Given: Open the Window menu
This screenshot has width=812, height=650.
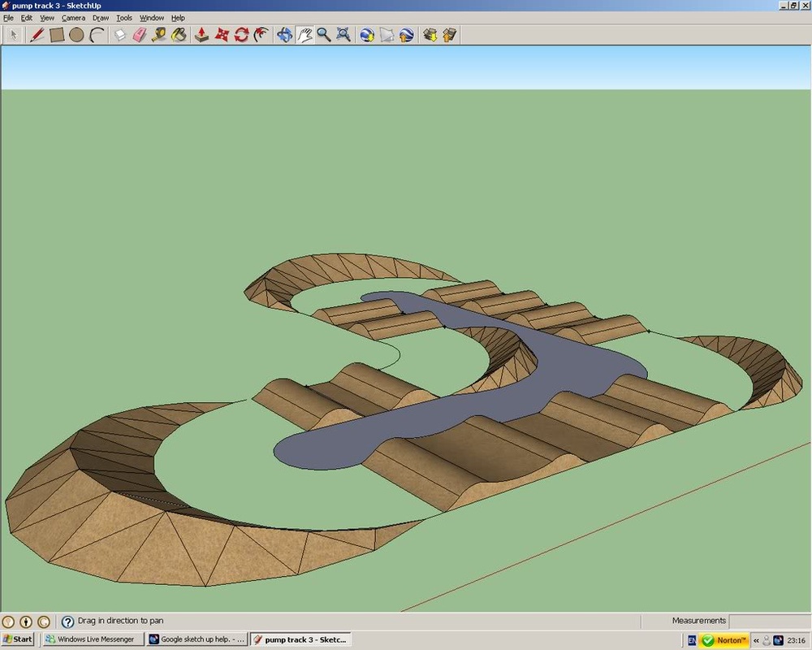Looking at the screenshot, I should coord(151,18).
